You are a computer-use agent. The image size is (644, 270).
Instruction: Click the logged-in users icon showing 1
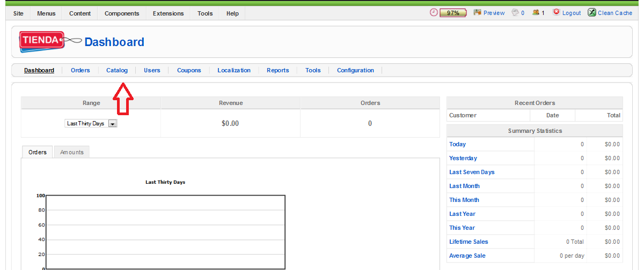[x=536, y=12]
